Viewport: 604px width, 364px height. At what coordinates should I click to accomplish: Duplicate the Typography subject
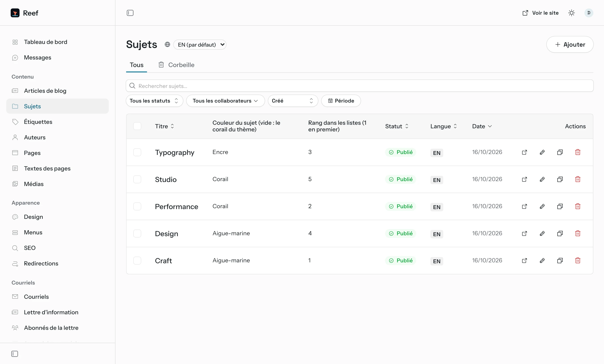pos(560,152)
